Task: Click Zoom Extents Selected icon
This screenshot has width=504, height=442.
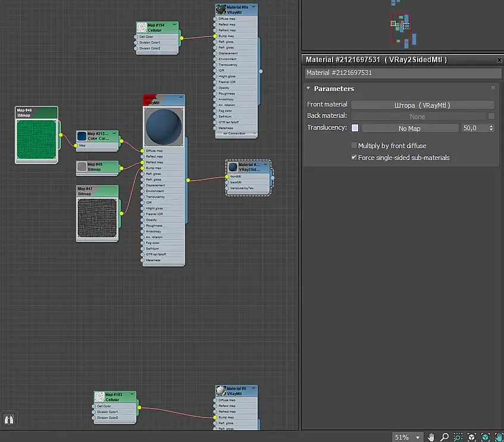Action: (x=485, y=437)
